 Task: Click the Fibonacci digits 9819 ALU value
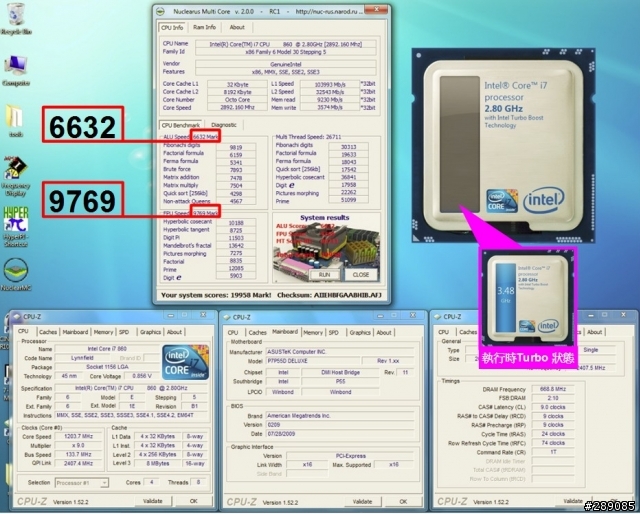click(x=236, y=147)
